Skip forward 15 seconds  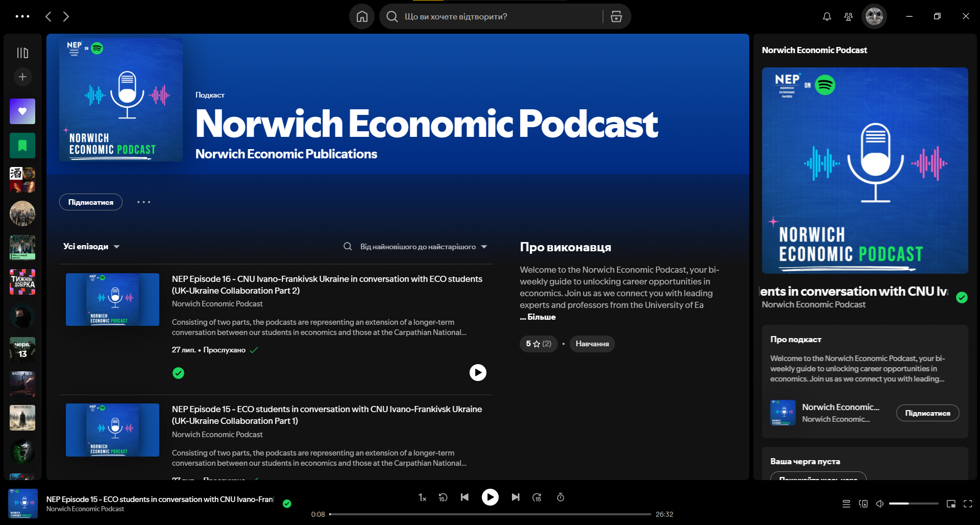(x=537, y=497)
